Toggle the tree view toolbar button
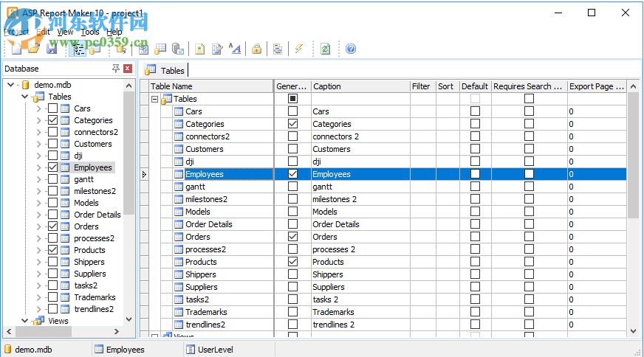This screenshot has width=644, height=357. click(x=78, y=49)
